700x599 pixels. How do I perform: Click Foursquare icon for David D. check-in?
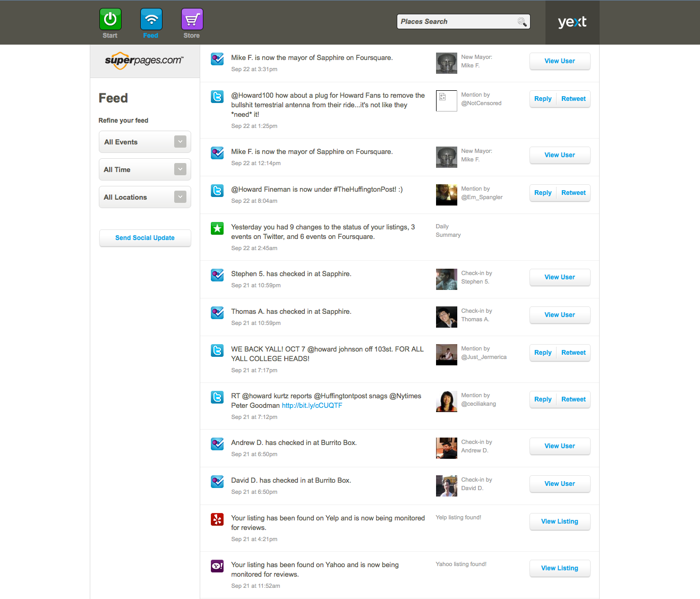(x=217, y=482)
